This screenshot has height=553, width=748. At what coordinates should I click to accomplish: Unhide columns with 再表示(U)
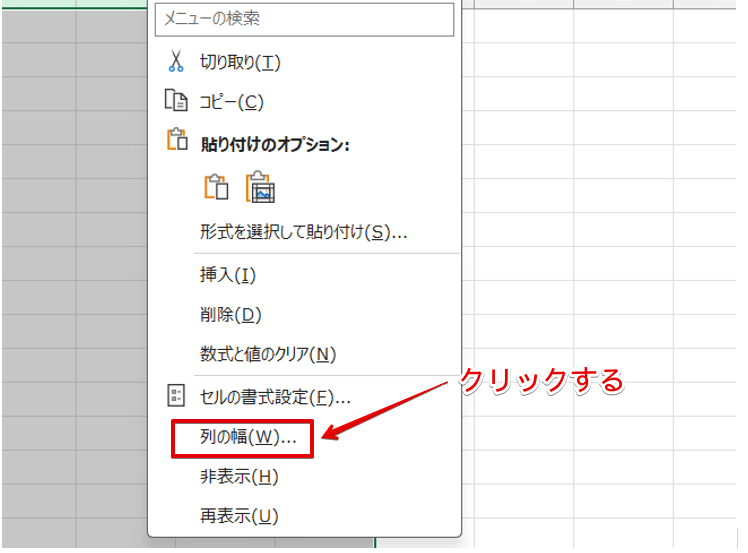(x=239, y=516)
